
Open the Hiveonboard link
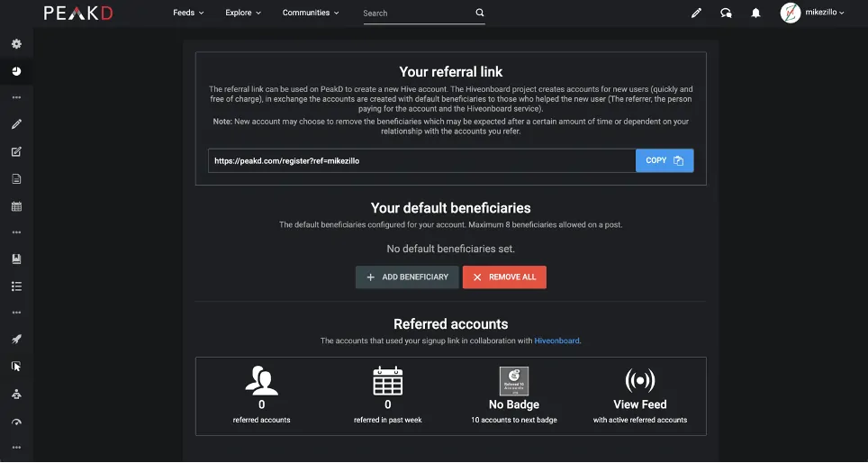point(556,340)
